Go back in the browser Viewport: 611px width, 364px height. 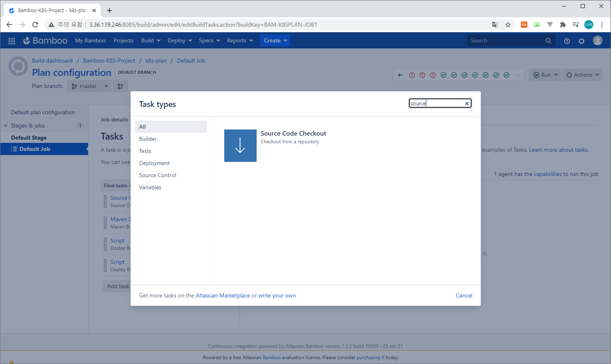9,25
